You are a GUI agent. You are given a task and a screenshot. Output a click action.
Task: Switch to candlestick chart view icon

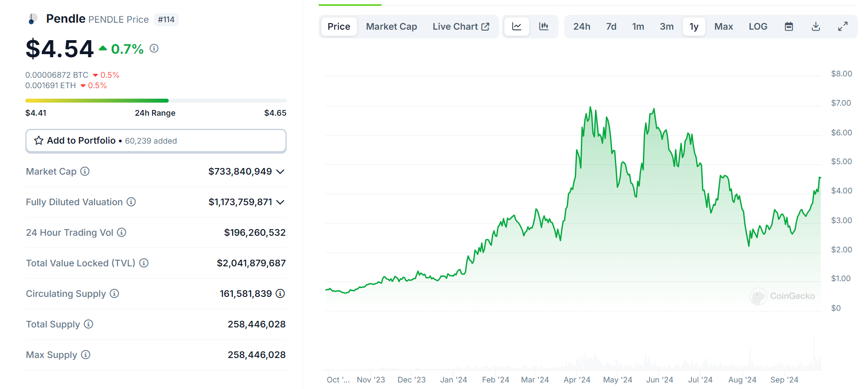[544, 27]
